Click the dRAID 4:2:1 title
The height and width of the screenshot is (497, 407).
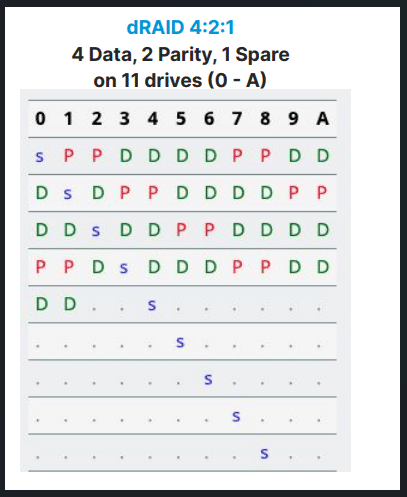pos(180,27)
